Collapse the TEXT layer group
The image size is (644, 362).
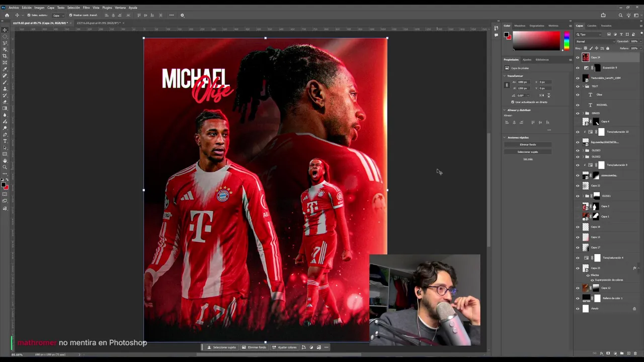pos(583,86)
